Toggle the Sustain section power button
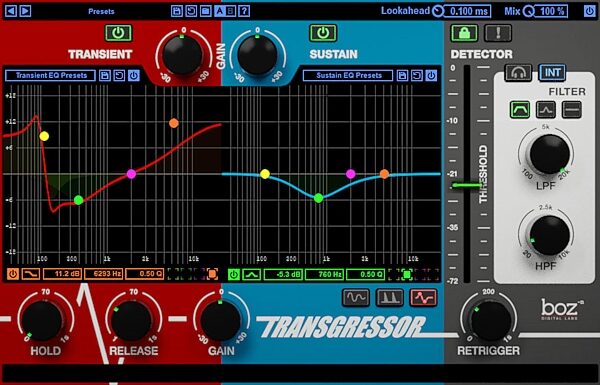The image size is (600, 385). click(x=323, y=33)
